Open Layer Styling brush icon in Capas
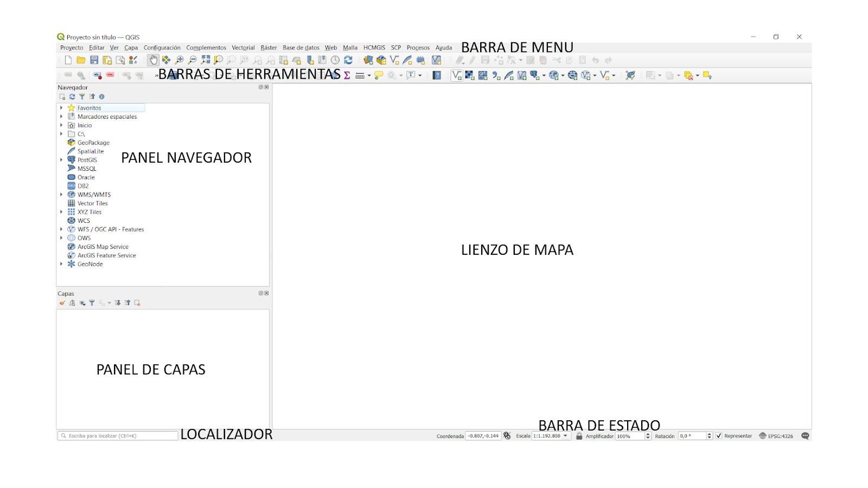Image resolution: width=868 pixels, height=488 pixels. tap(62, 303)
